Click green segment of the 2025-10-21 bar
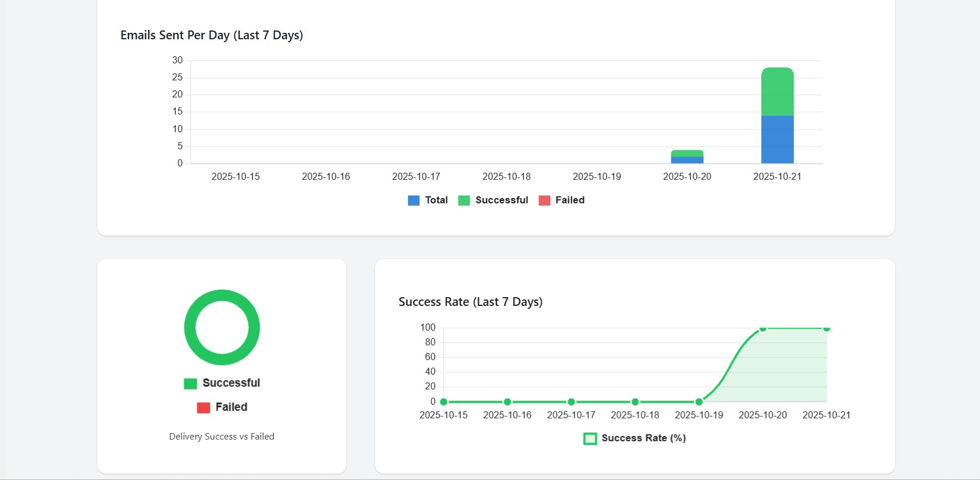The image size is (980, 480). 777,91
